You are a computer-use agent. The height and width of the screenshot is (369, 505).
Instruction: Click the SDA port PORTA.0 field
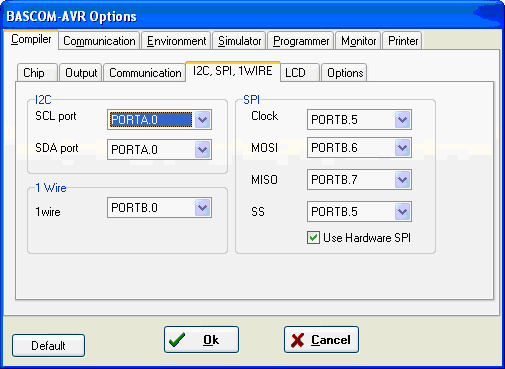click(x=159, y=149)
